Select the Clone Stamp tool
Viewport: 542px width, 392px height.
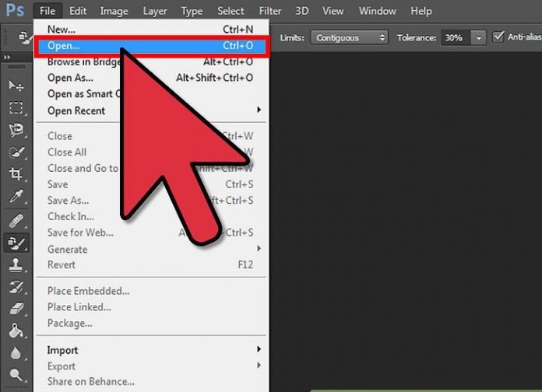pos(15,264)
